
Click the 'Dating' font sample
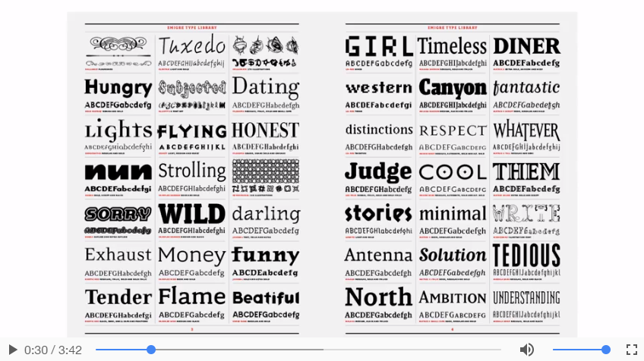click(266, 87)
